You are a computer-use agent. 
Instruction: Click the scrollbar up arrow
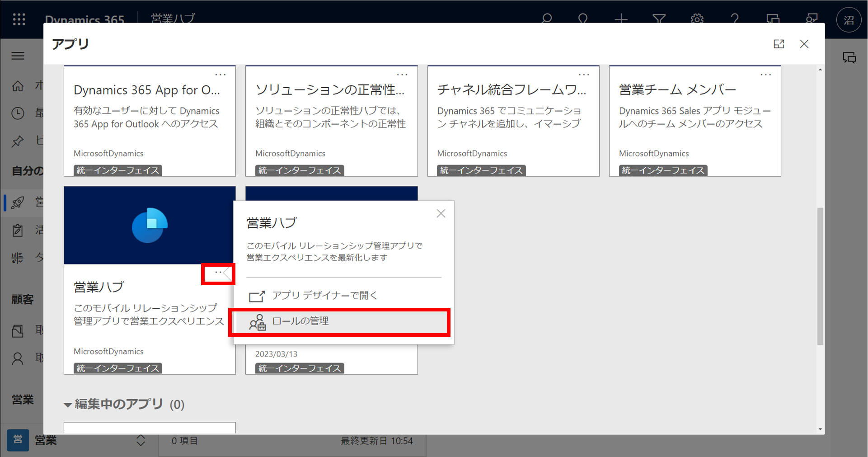(820, 70)
